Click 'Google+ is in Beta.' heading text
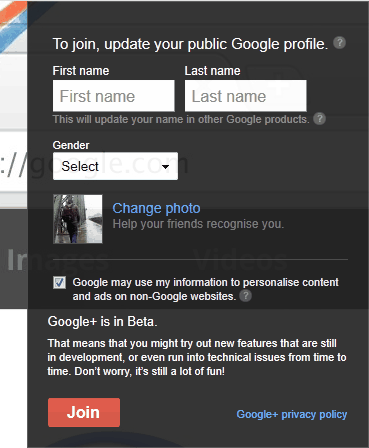The height and width of the screenshot is (448, 369). [x=102, y=322]
